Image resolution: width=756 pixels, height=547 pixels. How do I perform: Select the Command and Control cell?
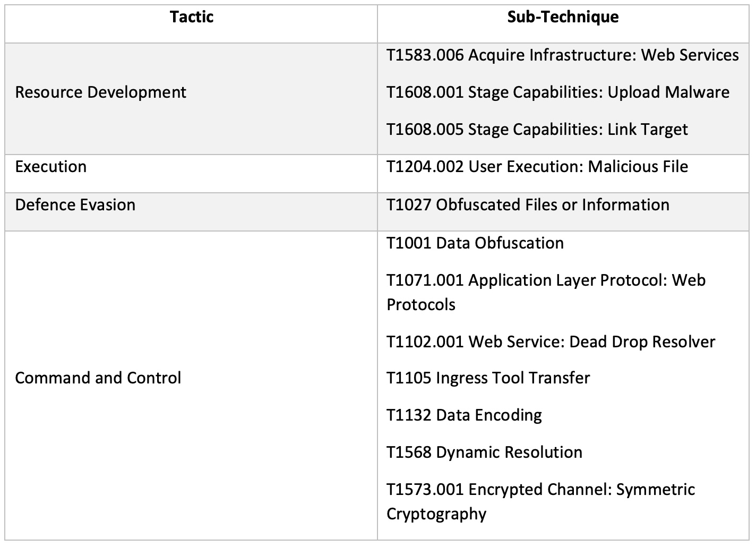click(98, 378)
